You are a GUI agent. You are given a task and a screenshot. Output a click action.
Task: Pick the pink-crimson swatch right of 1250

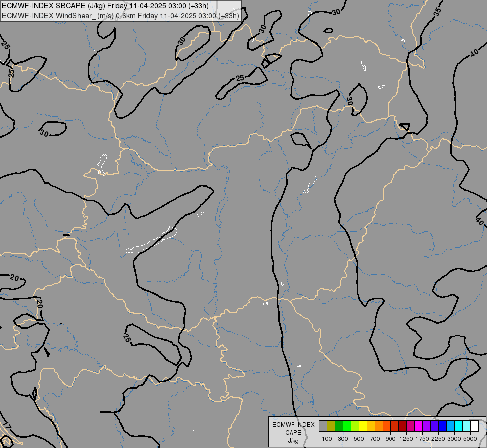coord(410,426)
